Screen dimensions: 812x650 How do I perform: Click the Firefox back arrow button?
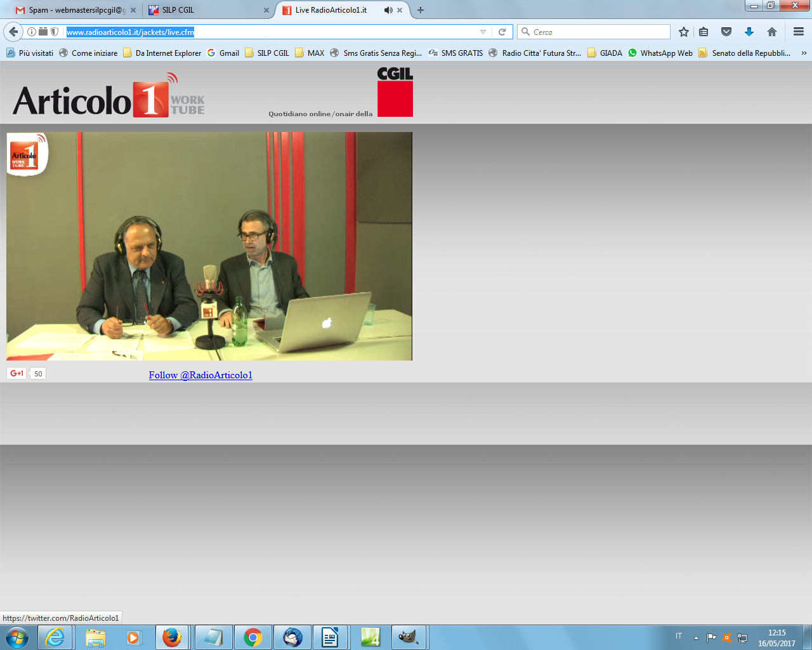(13, 32)
